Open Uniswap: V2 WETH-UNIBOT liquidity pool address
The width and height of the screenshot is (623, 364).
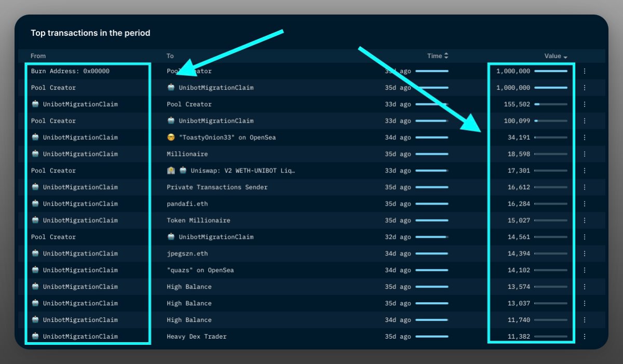pos(231,171)
